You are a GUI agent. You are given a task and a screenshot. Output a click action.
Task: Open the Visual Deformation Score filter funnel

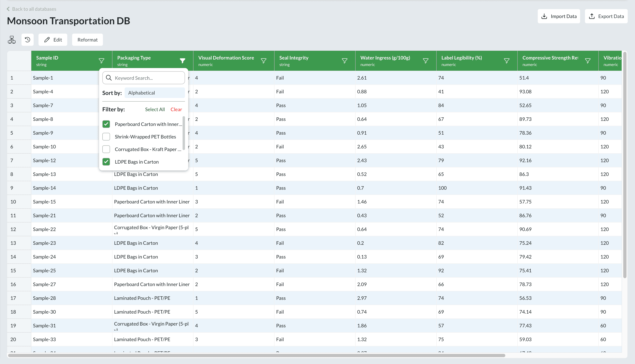point(264,61)
